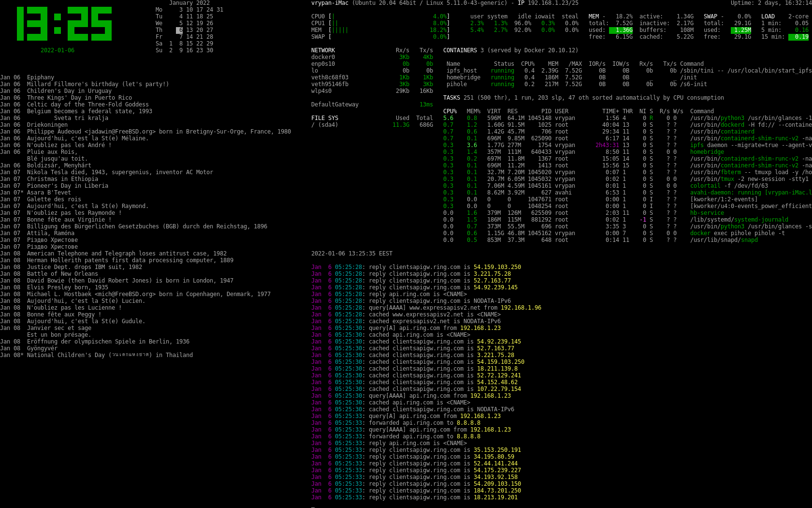Select Millard Fillmore's birthday event line
This screenshot has height=508, width=812.
85,84
